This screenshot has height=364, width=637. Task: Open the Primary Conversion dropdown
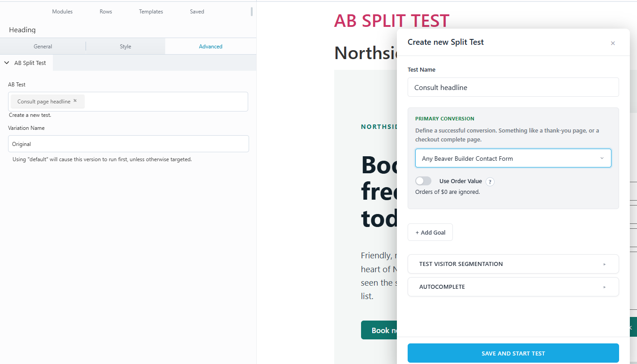(513, 158)
